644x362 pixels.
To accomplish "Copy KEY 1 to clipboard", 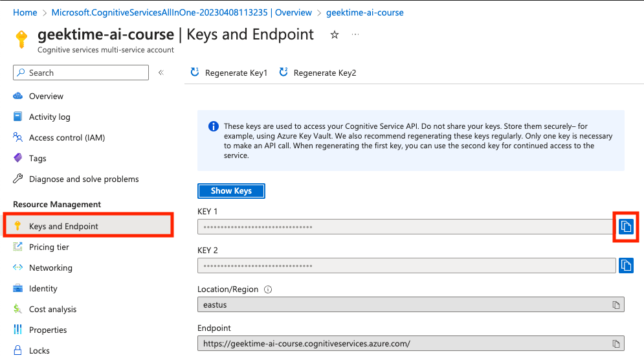I will (x=626, y=227).
